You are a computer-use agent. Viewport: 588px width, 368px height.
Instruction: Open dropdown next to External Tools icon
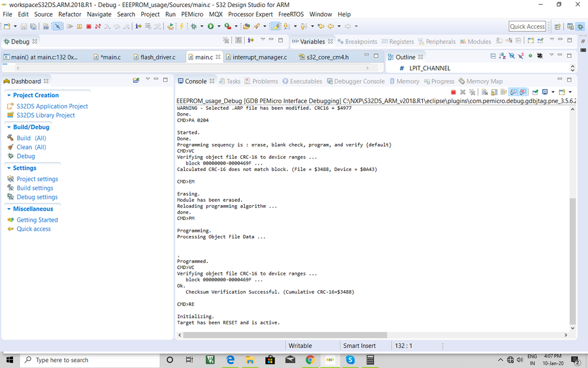coord(236,27)
